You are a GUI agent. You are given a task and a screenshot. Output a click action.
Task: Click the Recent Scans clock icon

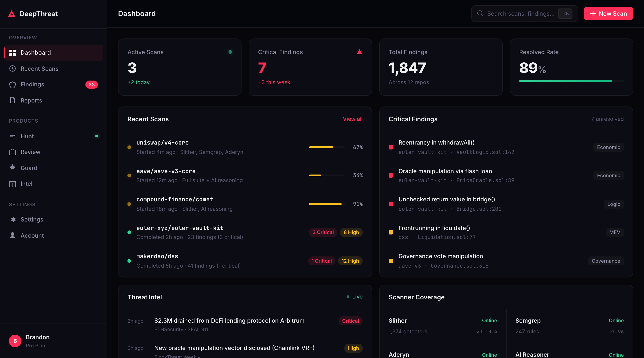tap(13, 68)
